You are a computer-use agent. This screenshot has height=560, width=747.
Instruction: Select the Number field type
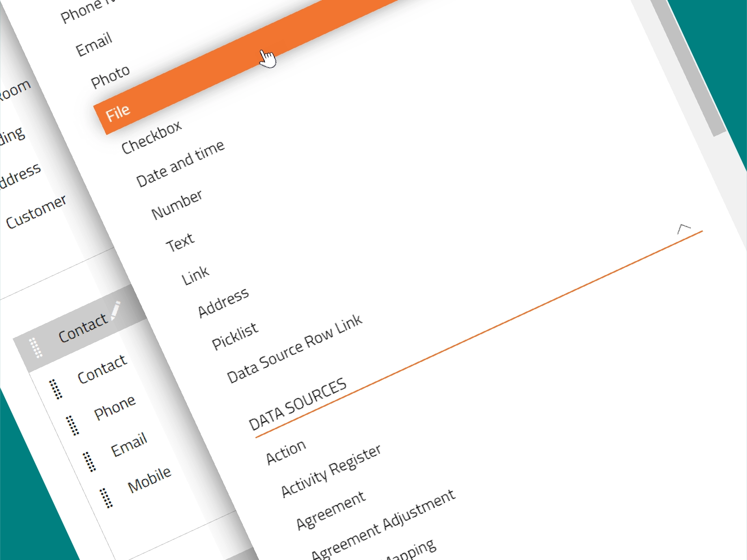177,205
